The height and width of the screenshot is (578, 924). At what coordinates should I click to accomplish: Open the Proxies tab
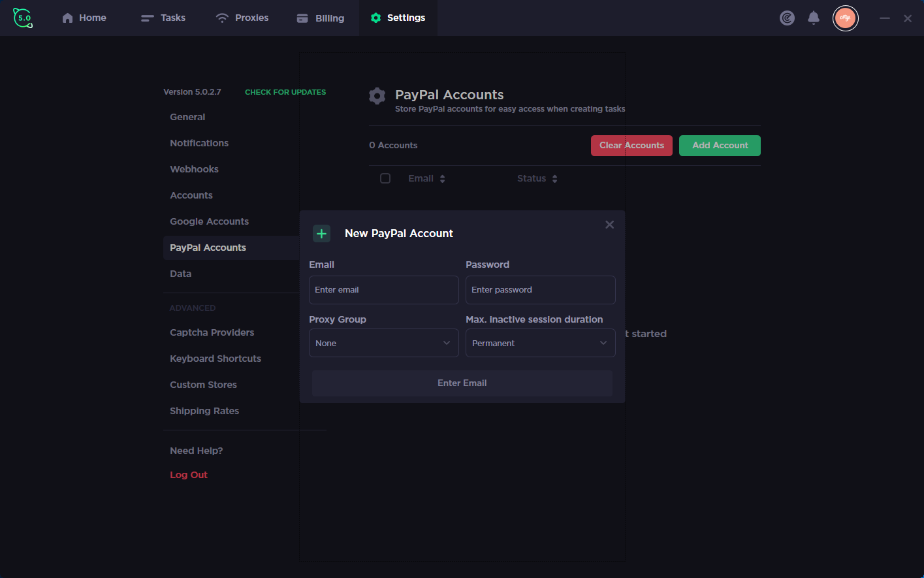tap(242, 18)
